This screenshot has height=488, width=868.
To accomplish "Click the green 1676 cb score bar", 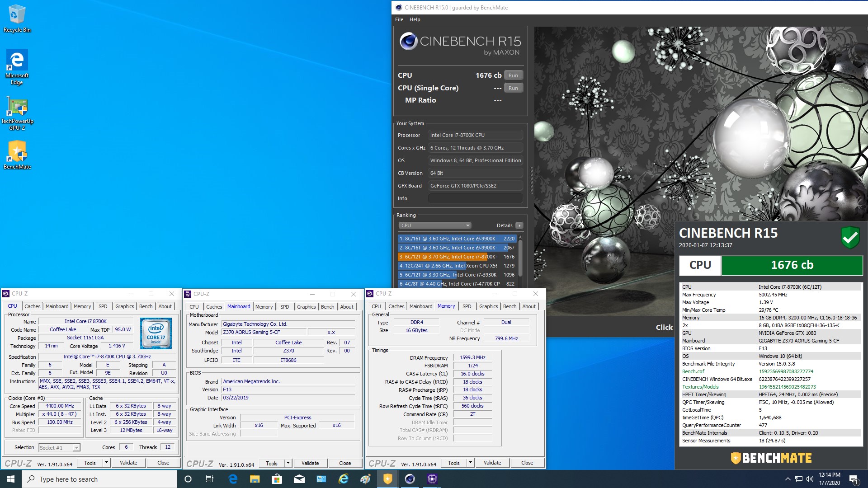I will 792,265.
